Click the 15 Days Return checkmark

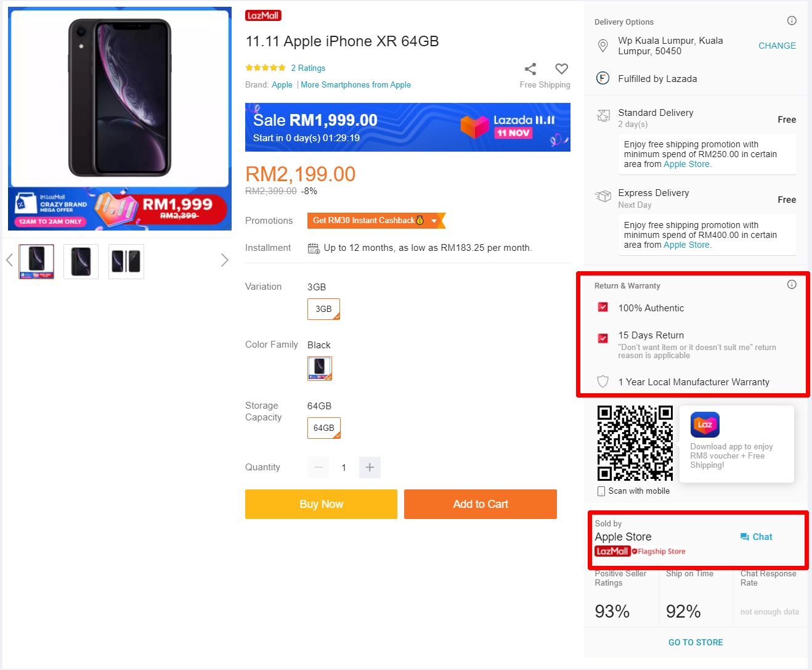603,338
